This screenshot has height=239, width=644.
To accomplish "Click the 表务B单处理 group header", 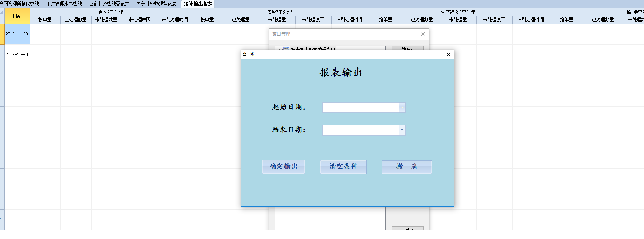I will 280,12.
